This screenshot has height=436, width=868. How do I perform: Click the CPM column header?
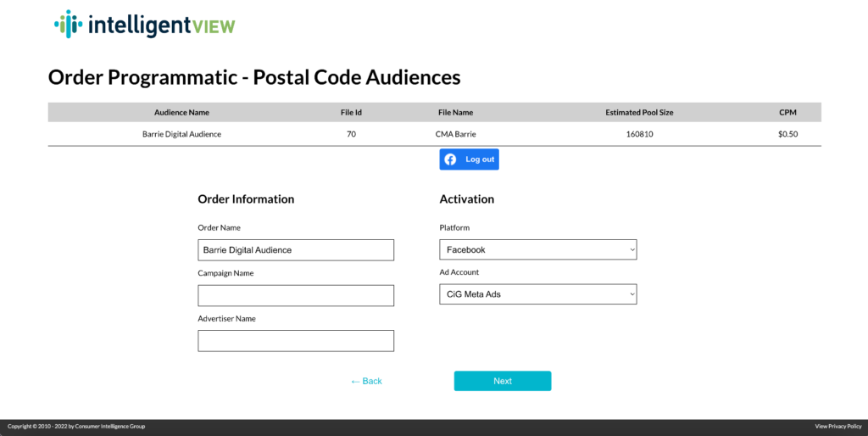pyautogui.click(x=787, y=113)
